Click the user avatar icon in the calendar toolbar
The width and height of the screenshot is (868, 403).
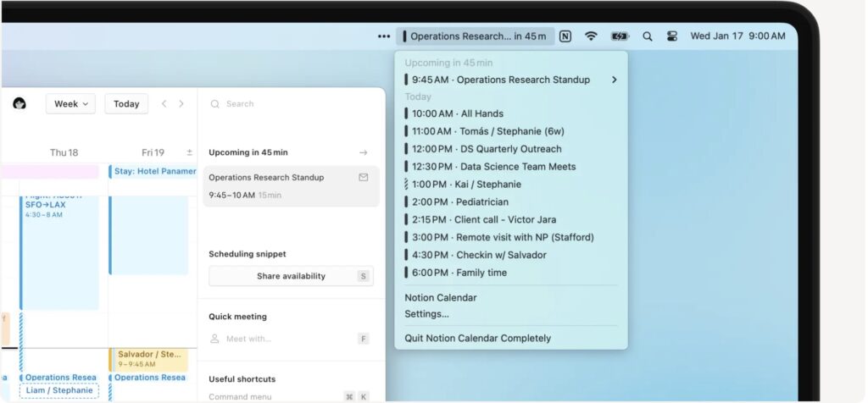coord(19,103)
